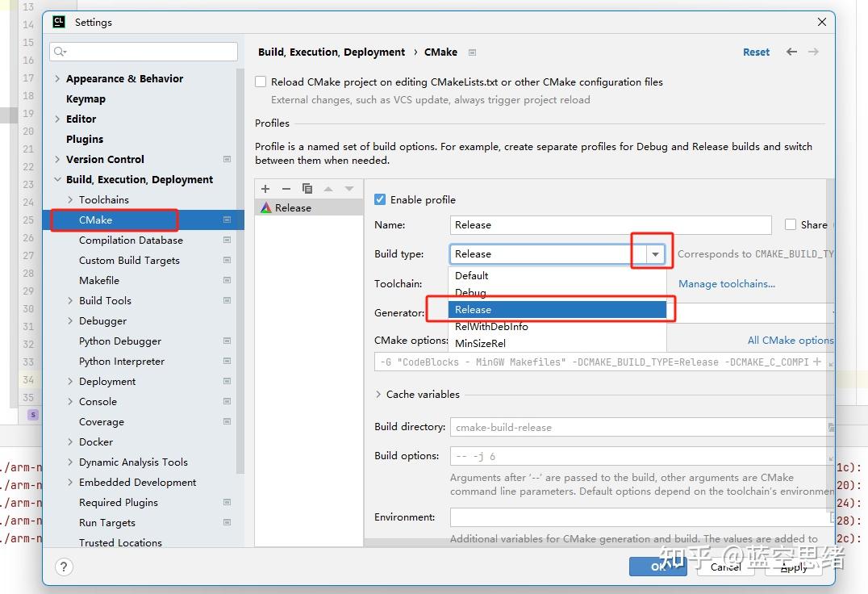The width and height of the screenshot is (868, 594).
Task: Expand the Docker node
Action: click(x=70, y=441)
